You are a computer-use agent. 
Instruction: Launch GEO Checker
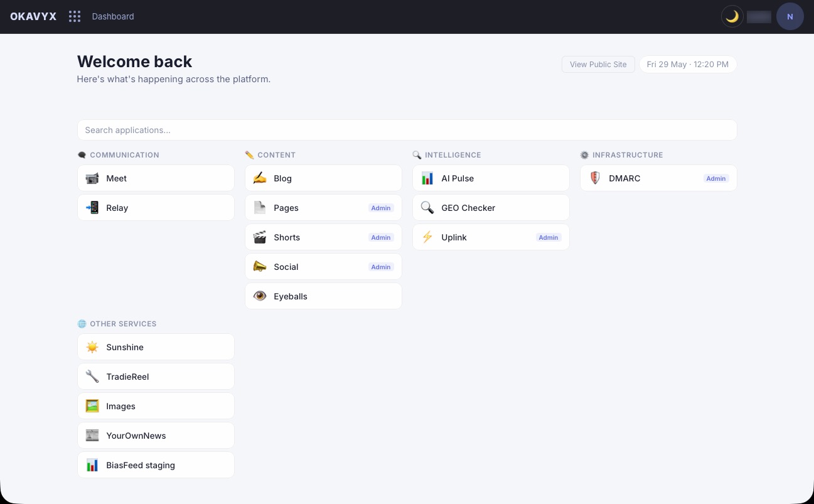pos(491,208)
